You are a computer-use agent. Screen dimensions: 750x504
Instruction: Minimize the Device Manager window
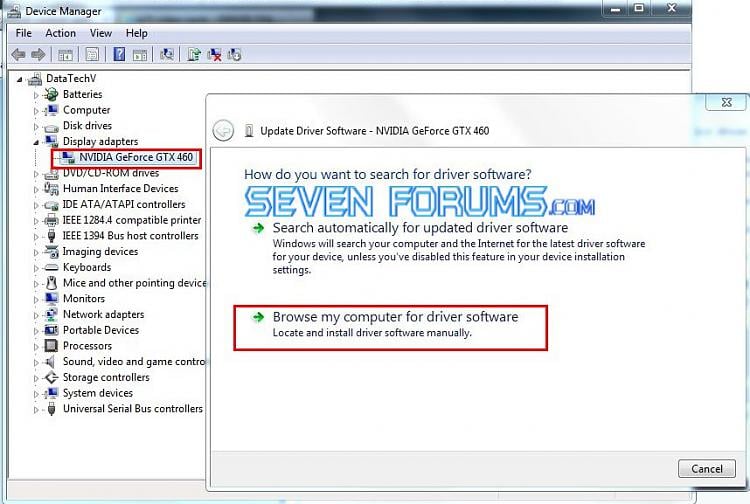(x=615, y=8)
